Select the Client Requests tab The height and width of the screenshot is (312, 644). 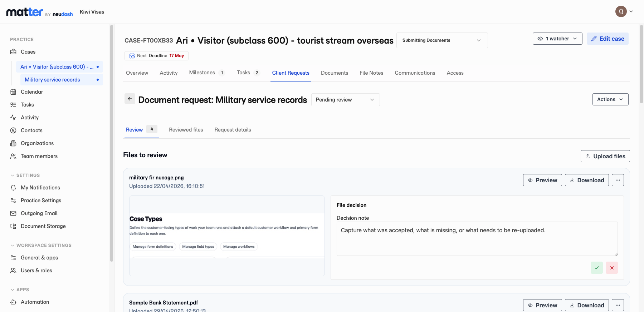click(x=291, y=73)
